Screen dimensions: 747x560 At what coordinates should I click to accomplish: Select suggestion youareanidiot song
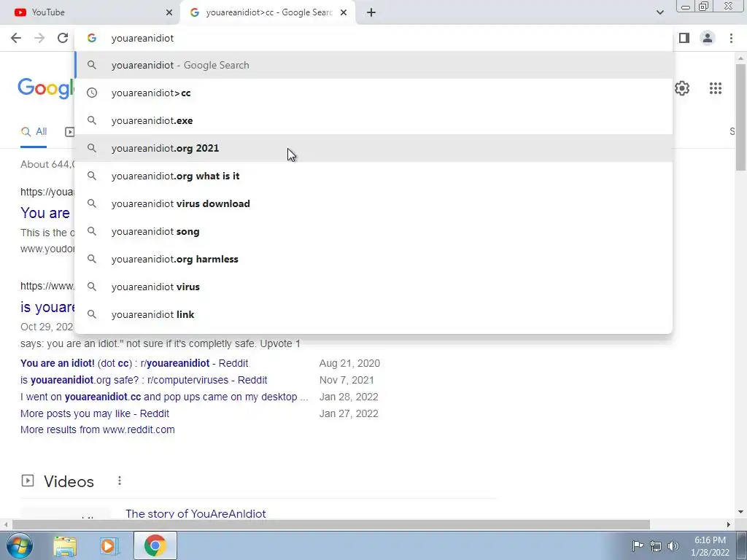(373, 231)
